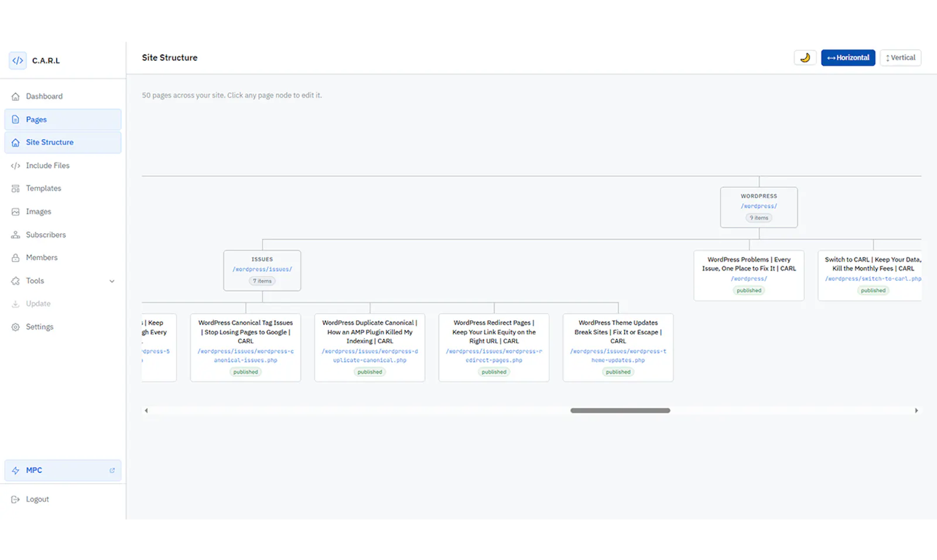Select Site Structure in sidebar
Viewport: 937px width, 560px height.
[x=63, y=143]
